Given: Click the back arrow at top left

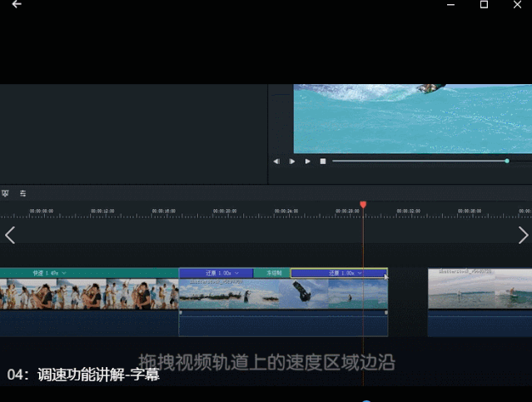Looking at the screenshot, I should [17, 4].
